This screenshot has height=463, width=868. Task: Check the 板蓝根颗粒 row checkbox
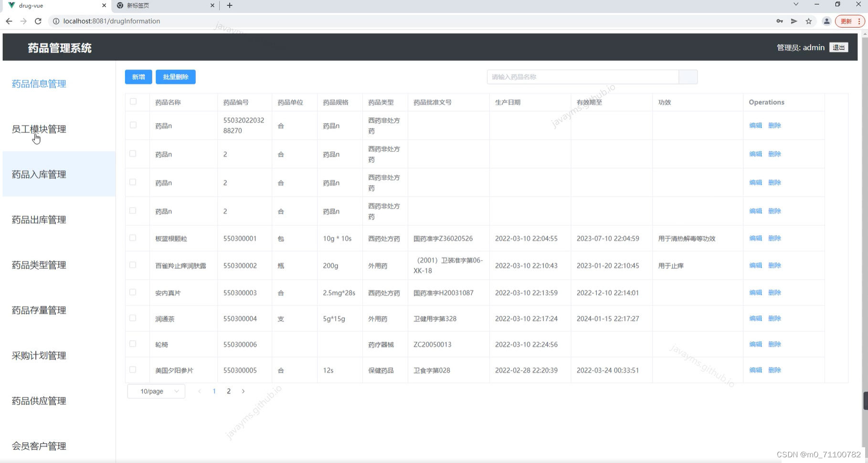point(132,238)
